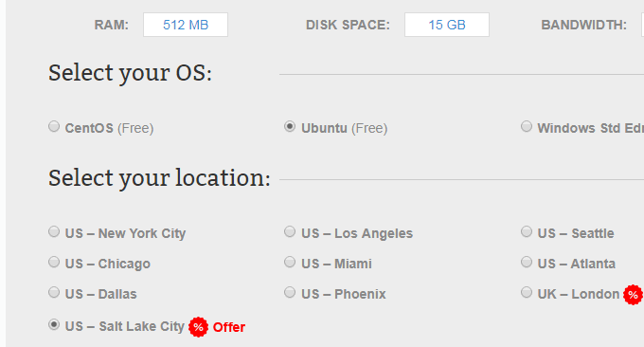Choose the Windows Std Edn radio button
Viewport: 644px width, 347px height.
pos(527,126)
